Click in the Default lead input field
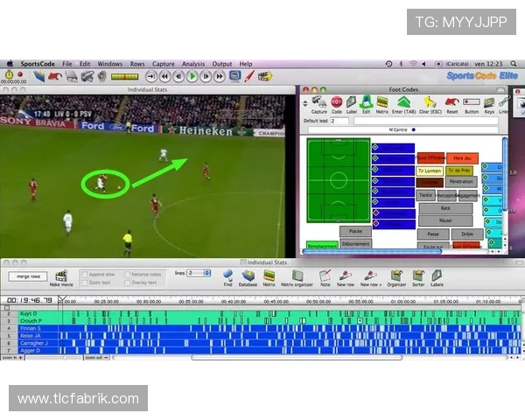Viewport: 525px width, 420px height. click(339, 121)
